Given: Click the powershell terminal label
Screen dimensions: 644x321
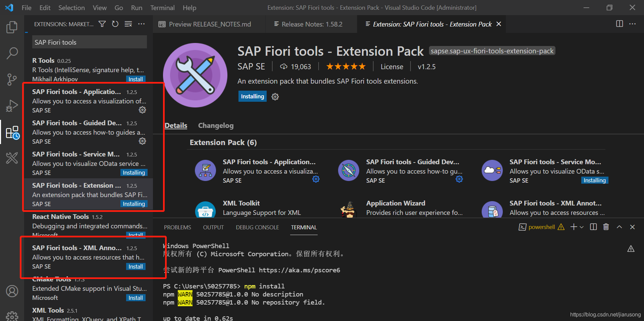Looking at the screenshot, I should click(x=541, y=227).
